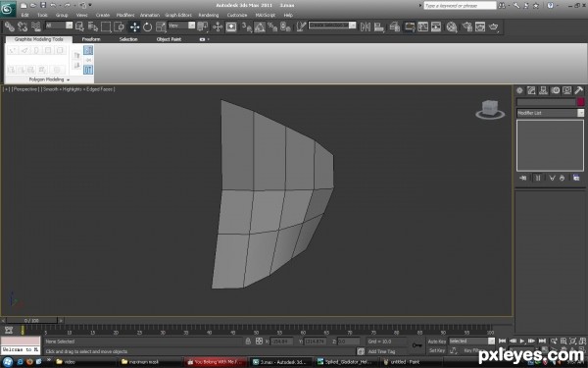This screenshot has width=588, height=368.
Task: Click the Set Key button
Action: [x=437, y=350]
